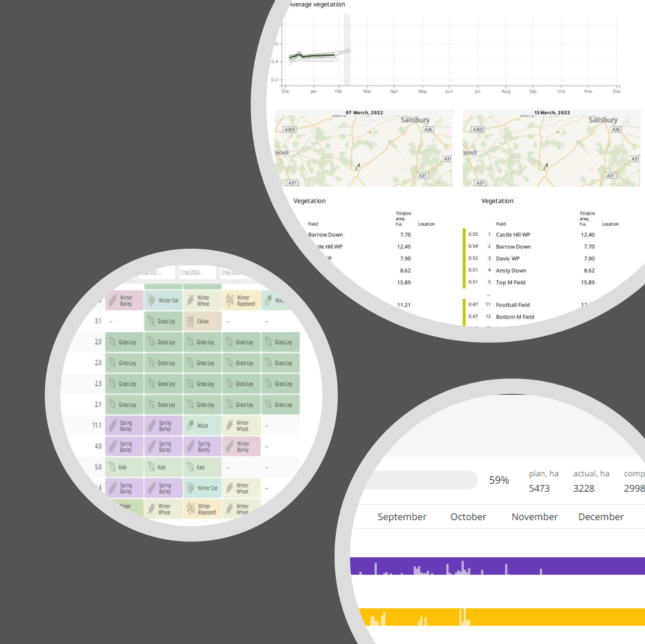This screenshot has width=645, height=644.
Task: Open Castle Hill WP field in vegetation list
Action: pos(513,235)
